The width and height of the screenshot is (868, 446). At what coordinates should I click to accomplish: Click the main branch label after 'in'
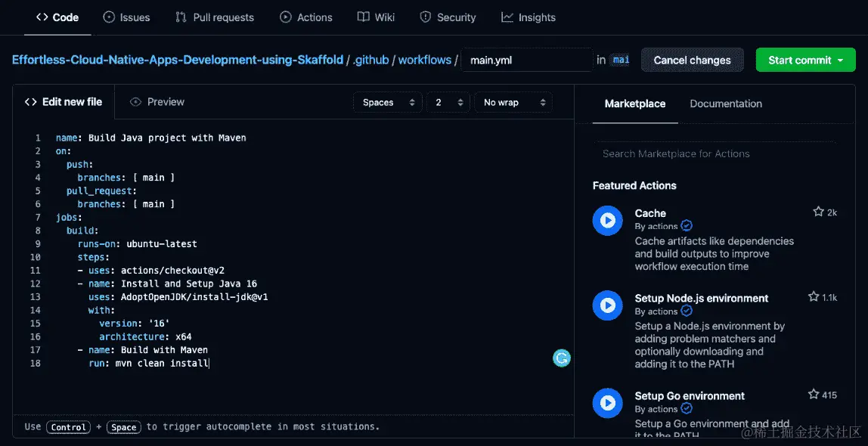pyautogui.click(x=620, y=60)
